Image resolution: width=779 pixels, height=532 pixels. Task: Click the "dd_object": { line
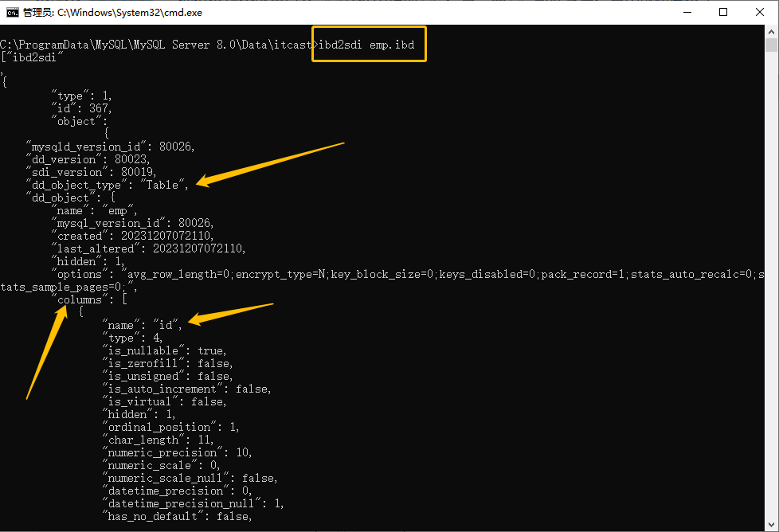tap(71, 198)
